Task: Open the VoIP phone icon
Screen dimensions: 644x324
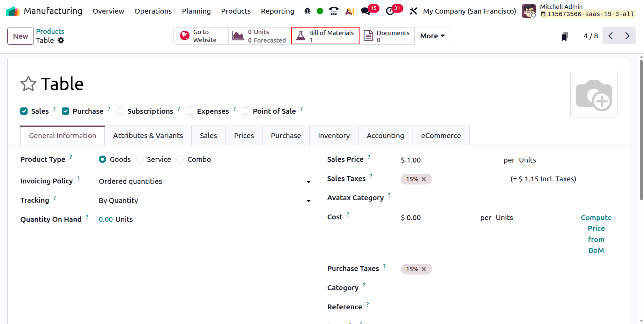Action: [x=334, y=11]
